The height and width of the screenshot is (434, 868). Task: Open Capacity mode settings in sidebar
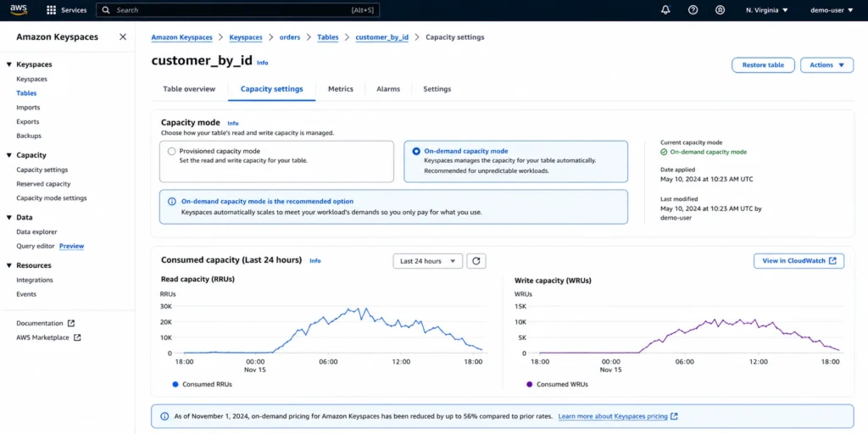tap(52, 198)
